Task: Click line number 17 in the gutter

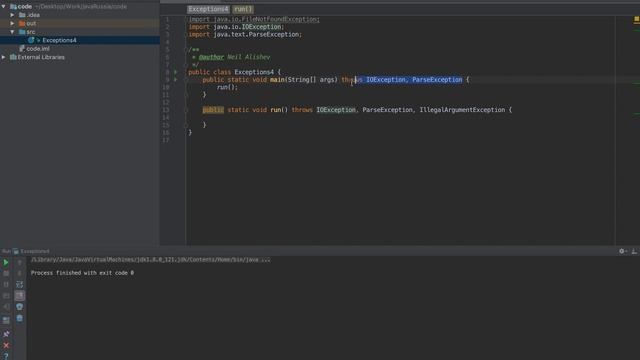Action: 166,140
